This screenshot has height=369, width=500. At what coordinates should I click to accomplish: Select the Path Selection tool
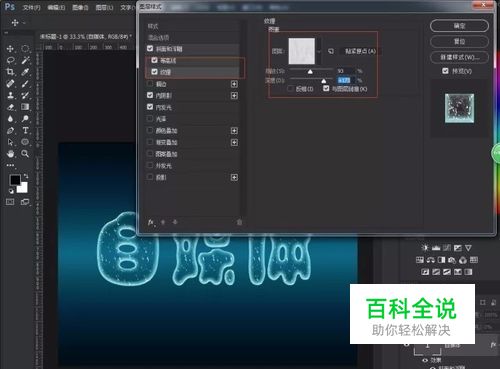(10, 142)
